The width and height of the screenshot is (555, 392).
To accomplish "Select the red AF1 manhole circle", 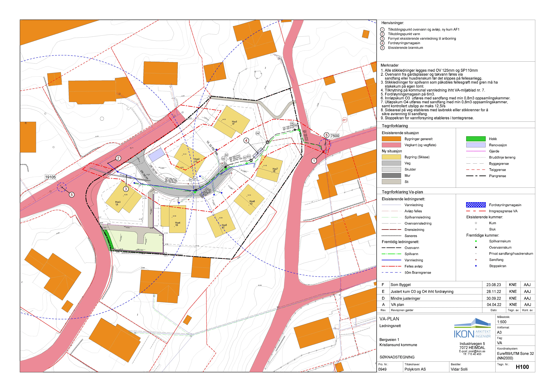I will pos(345,120).
